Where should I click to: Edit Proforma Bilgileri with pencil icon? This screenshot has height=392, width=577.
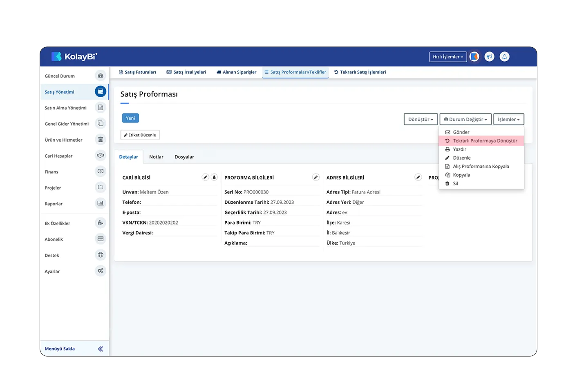coord(316,177)
